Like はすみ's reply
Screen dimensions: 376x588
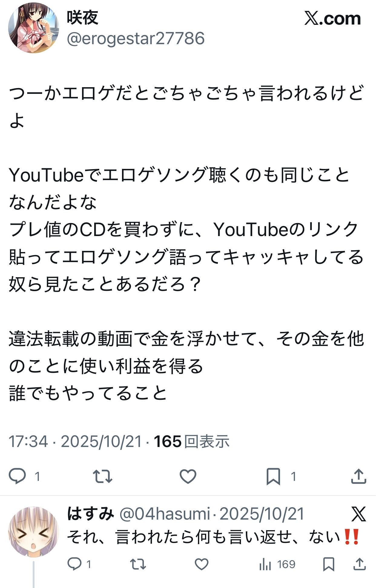coord(202,564)
